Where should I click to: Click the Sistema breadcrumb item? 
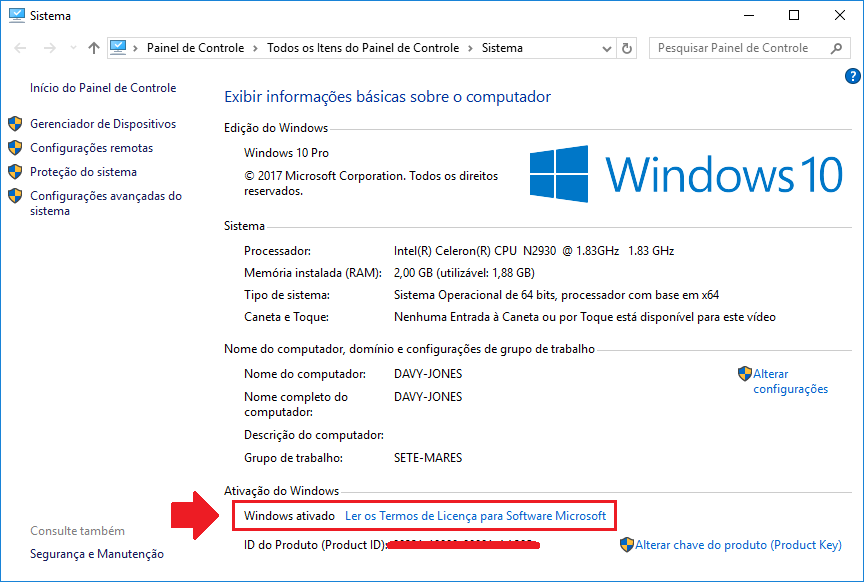pos(502,48)
